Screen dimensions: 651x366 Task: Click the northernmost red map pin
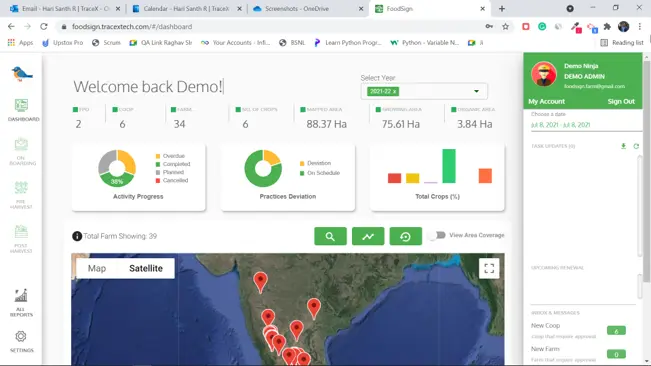click(260, 282)
